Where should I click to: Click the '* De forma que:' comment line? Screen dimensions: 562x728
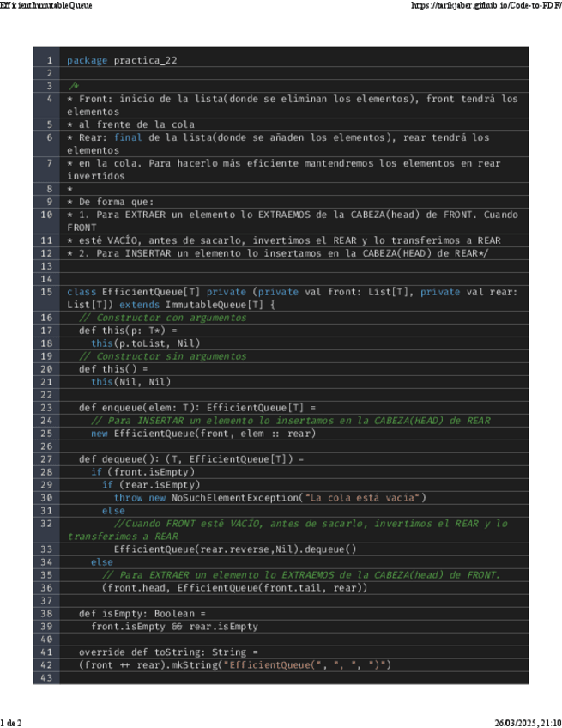(111, 202)
